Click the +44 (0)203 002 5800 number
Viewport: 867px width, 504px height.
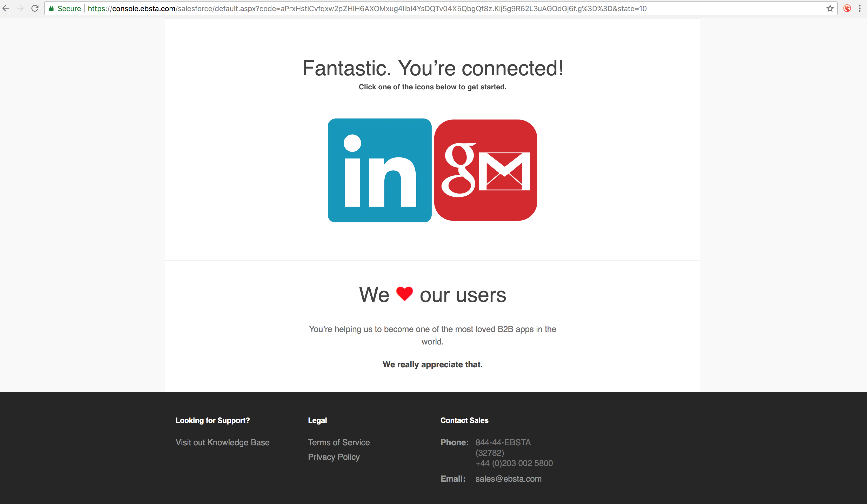(x=514, y=463)
